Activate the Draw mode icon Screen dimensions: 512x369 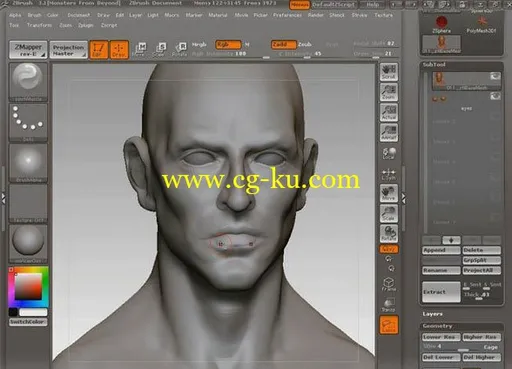[x=119, y=50]
